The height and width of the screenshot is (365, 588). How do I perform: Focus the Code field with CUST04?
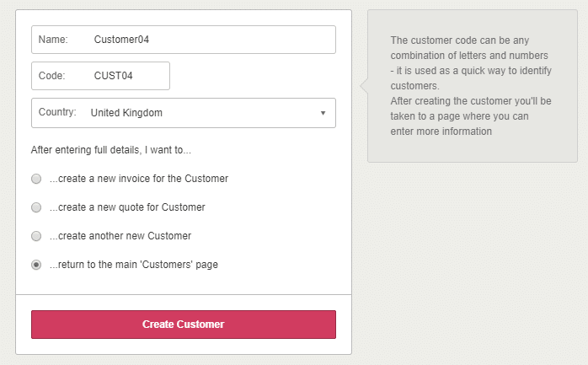126,76
